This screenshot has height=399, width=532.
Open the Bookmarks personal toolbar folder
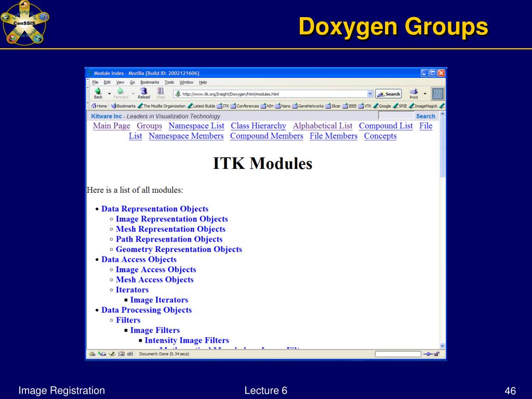[x=123, y=106]
